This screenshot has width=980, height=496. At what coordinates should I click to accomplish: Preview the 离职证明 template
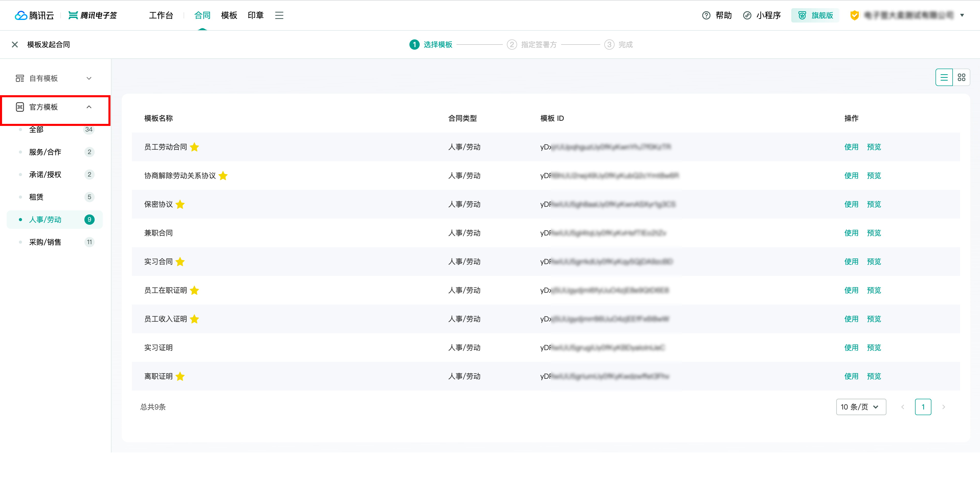(x=874, y=376)
